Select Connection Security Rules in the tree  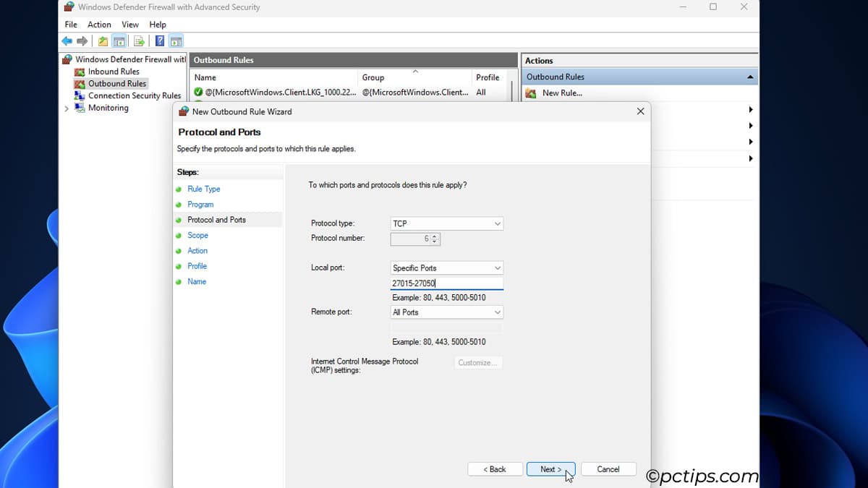coord(134,95)
